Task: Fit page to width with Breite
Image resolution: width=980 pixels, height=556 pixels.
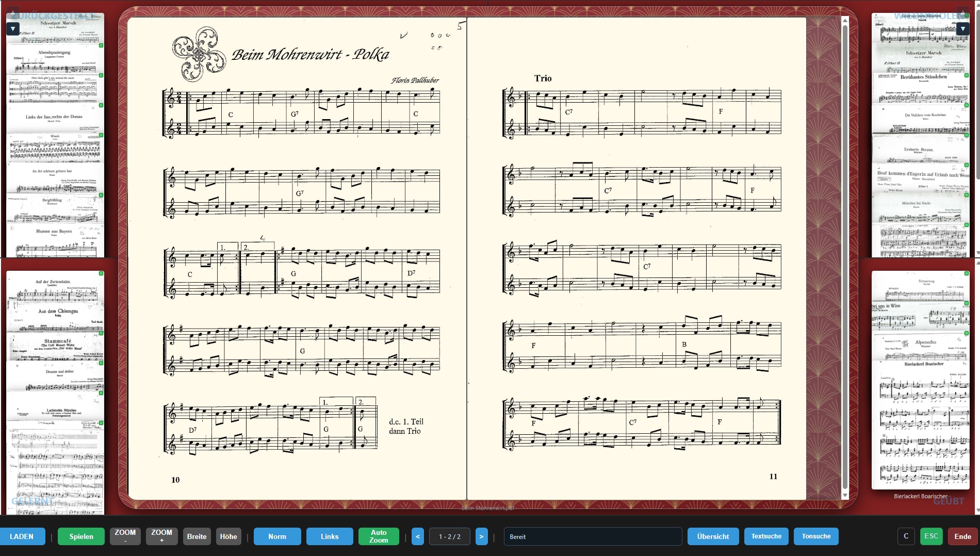Action: tap(197, 536)
